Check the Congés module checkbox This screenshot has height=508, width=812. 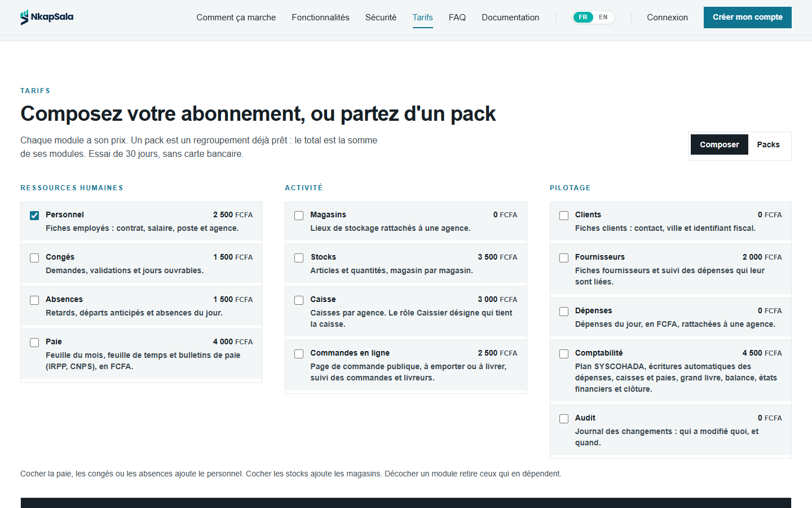click(34, 258)
